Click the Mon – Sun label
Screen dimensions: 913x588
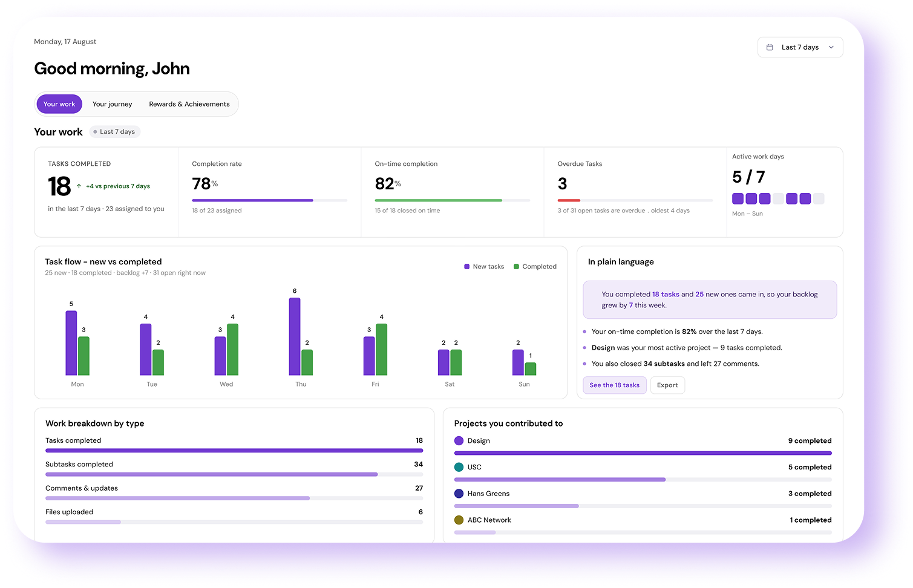(x=747, y=214)
